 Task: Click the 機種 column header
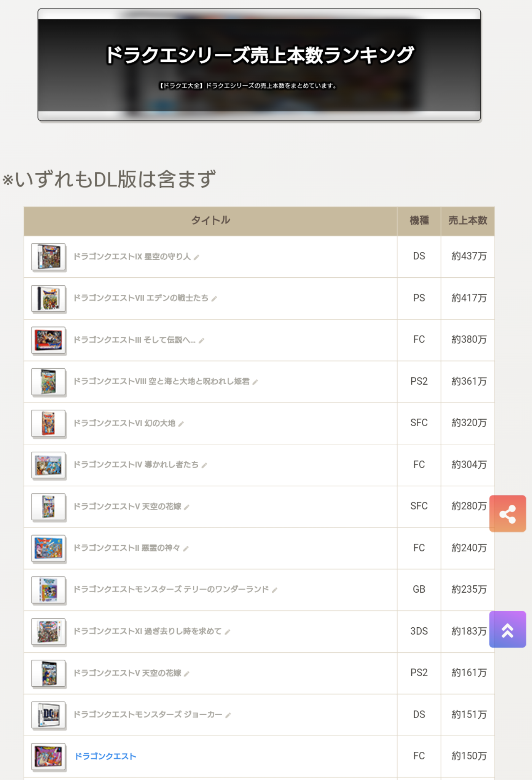[419, 221]
